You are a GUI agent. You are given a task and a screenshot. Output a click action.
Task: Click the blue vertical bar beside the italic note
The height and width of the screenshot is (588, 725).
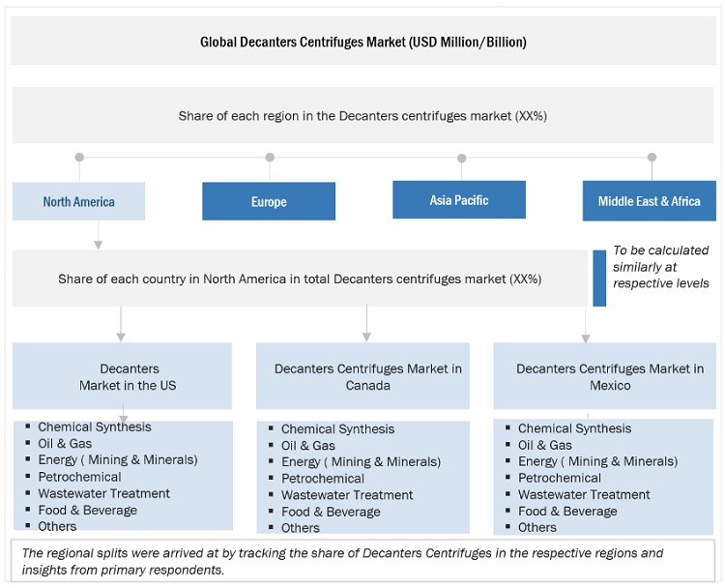tap(599, 277)
